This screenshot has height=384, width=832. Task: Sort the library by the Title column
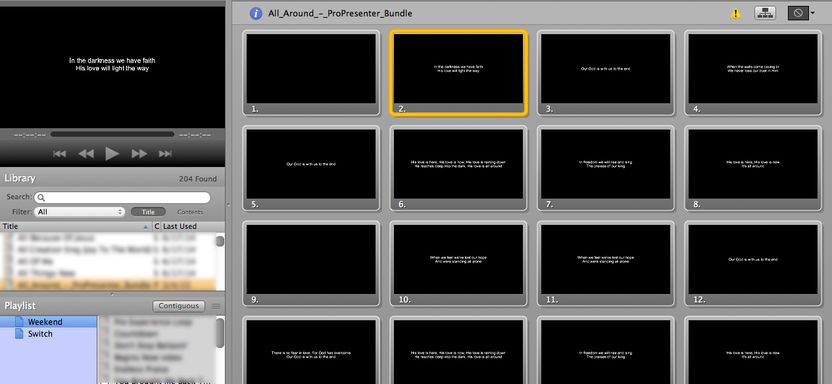click(76, 226)
